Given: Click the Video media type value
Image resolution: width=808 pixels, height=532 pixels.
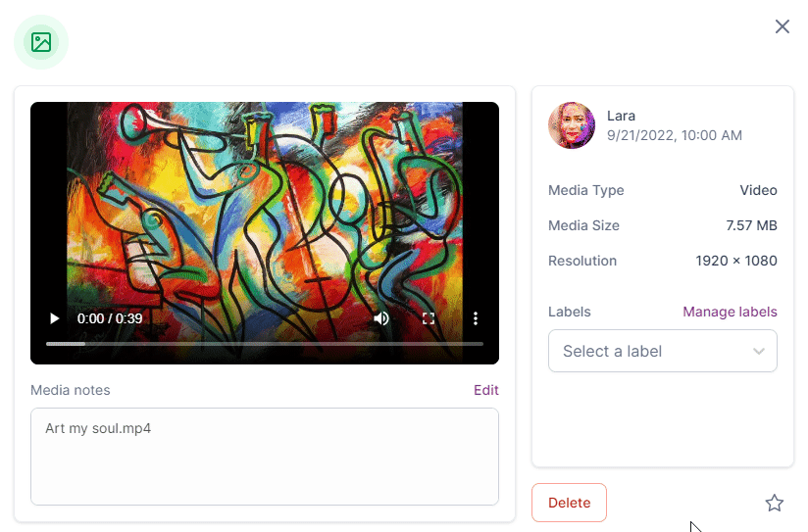Looking at the screenshot, I should click(759, 190).
